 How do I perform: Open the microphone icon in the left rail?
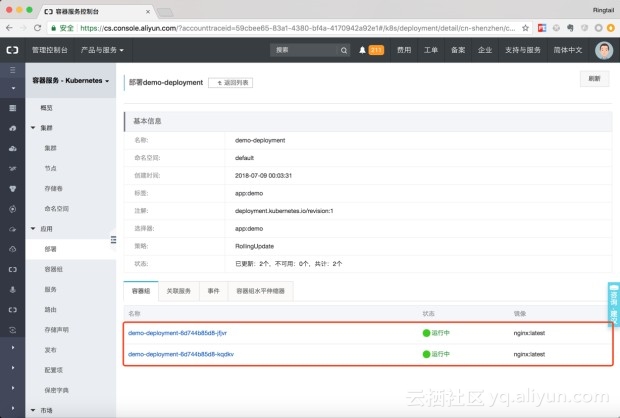(x=13, y=289)
